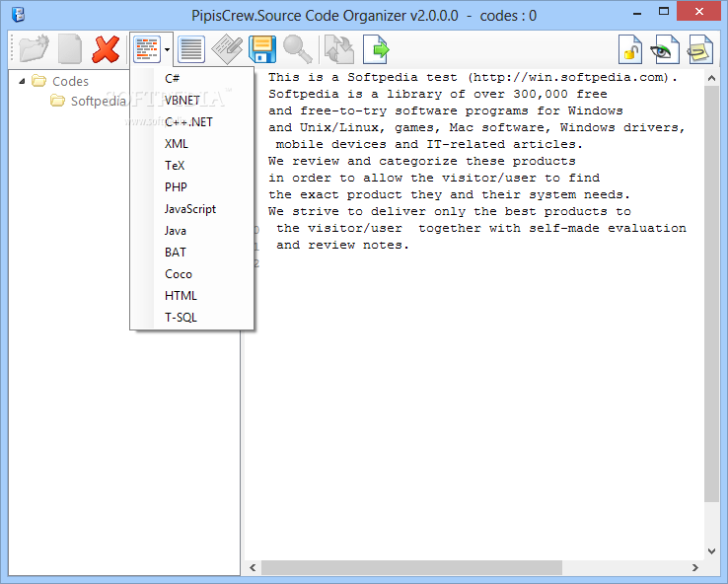
Task: Save using the blue floppy disk icon
Action: [x=262, y=48]
